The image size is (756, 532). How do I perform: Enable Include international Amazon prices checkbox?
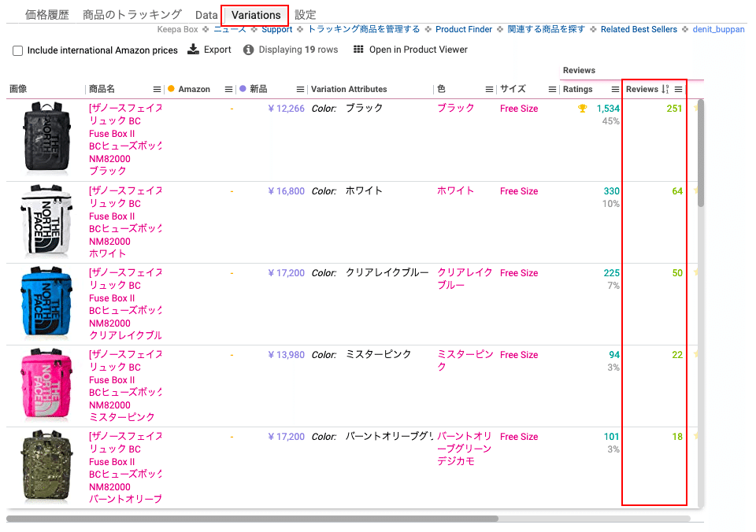click(x=17, y=50)
